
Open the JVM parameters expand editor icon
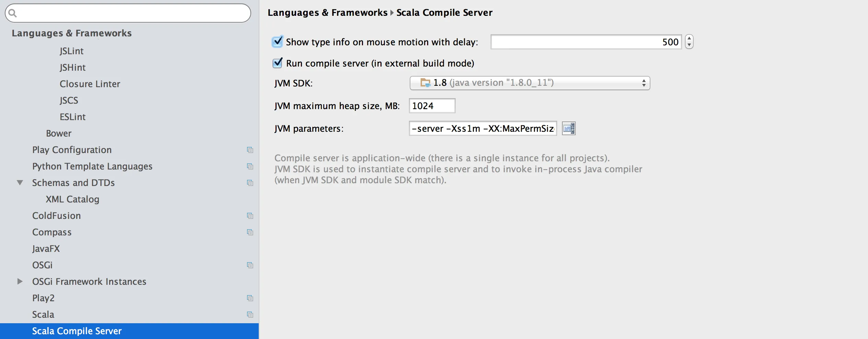568,129
